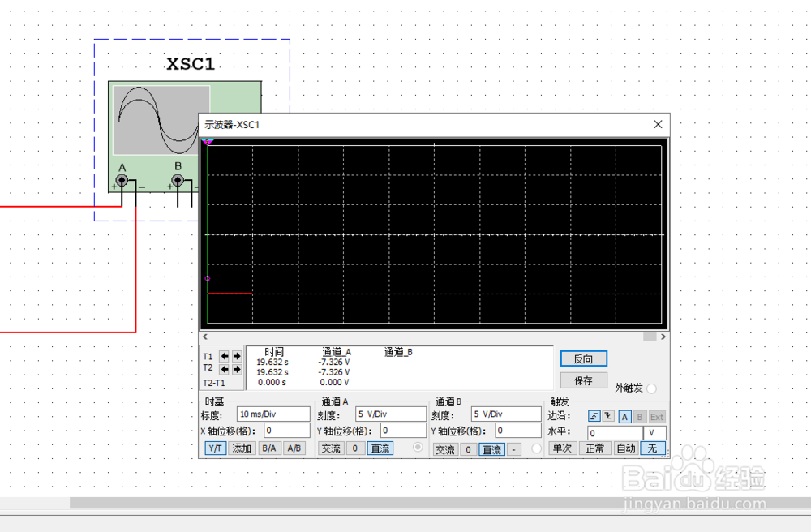Switch display mode to 添加
811x532 pixels.
pyautogui.click(x=242, y=448)
